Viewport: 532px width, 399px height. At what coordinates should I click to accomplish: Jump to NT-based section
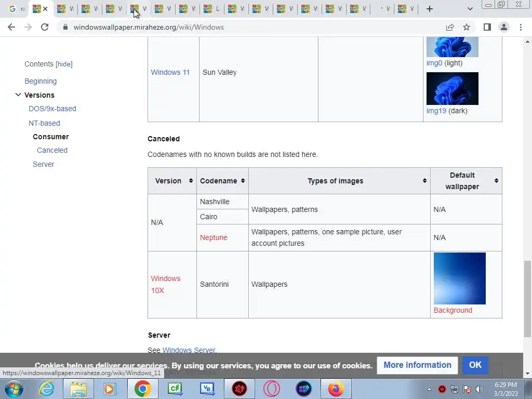pyautogui.click(x=44, y=123)
